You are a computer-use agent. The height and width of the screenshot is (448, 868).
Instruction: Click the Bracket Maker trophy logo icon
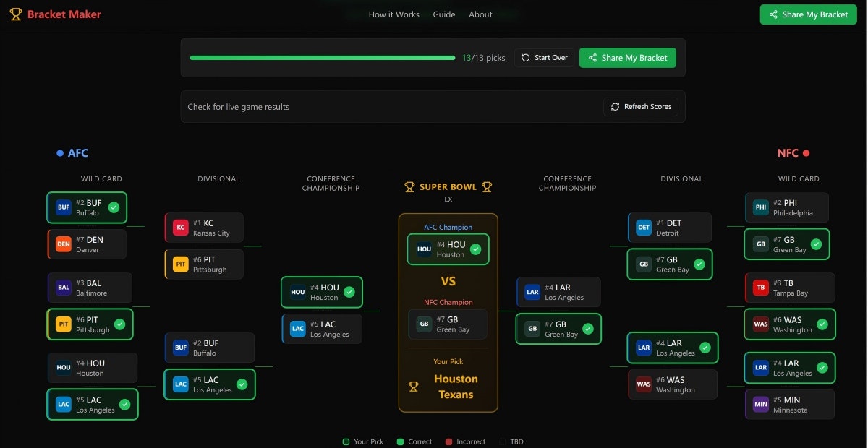(x=15, y=14)
